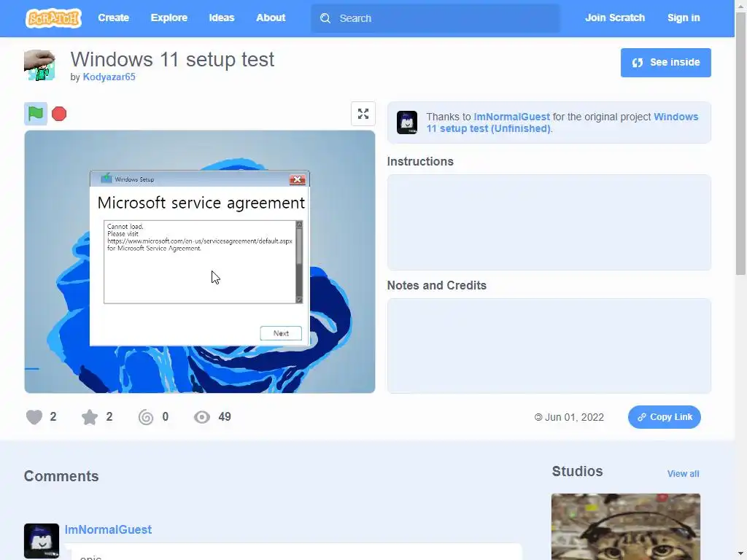
Task: Click the remix spiral icon
Action: pos(146,417)
